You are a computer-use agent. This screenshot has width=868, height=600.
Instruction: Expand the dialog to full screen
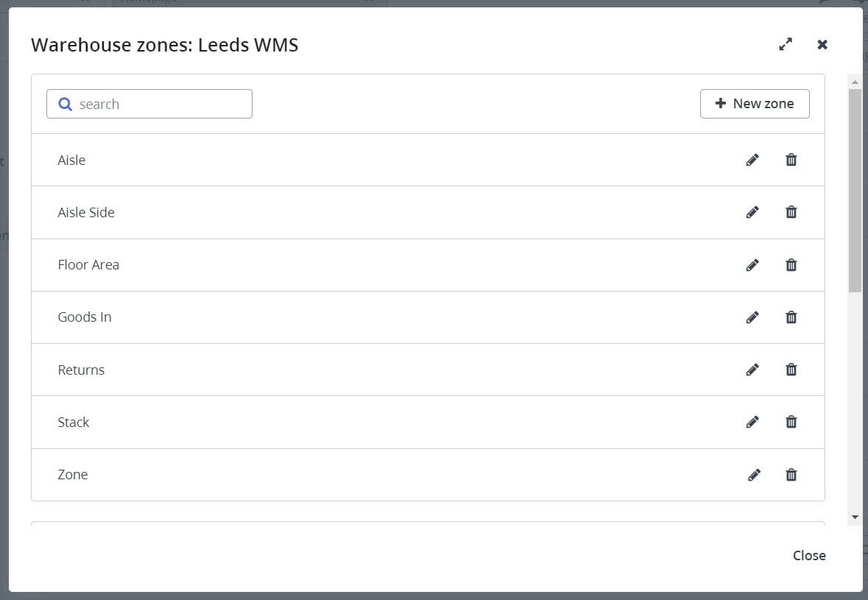click(x=786, y=44)
